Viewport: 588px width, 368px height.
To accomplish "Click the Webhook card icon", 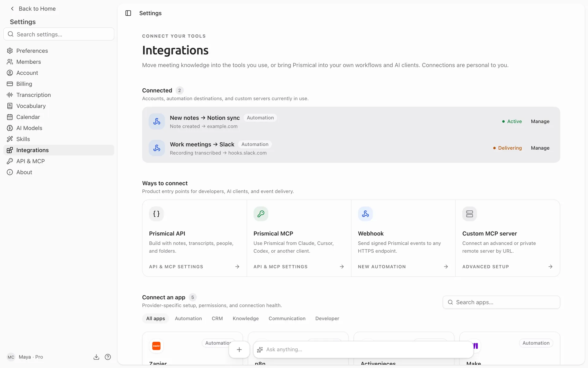I will (x=365, y=214).
